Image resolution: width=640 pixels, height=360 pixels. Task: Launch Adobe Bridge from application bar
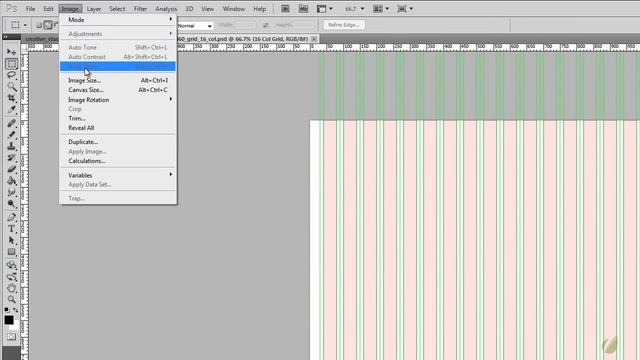(x=285, y=9)
